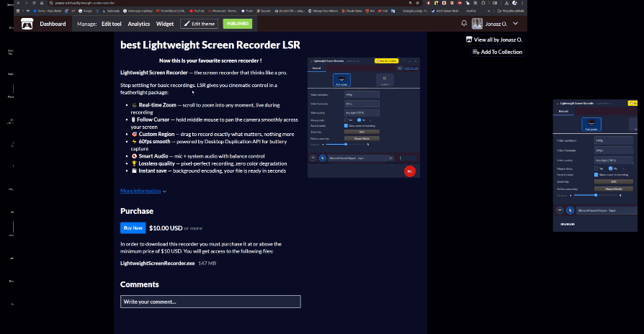The width and height of the screenshot is (644, 334).
Task: Check Mouse clicks Yes in standalone recorder window
Action: pyautogui.click(x=596, y=168)
